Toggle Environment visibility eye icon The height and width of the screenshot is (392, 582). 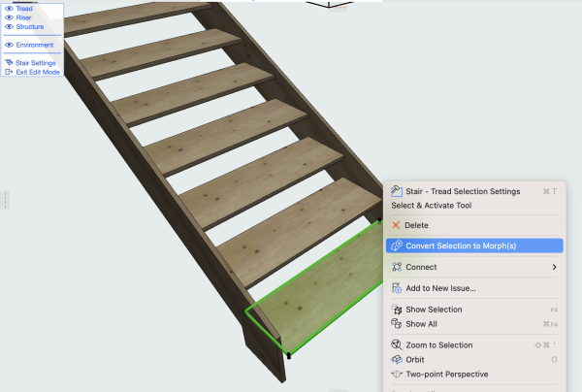[9, 45]
